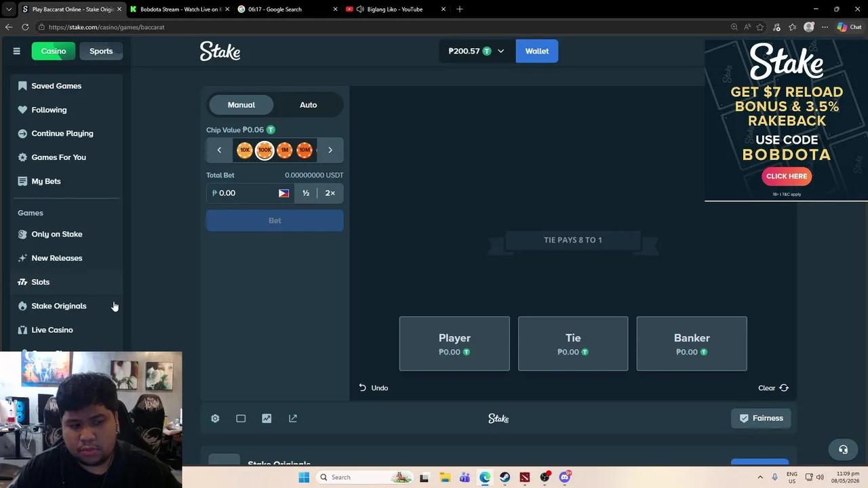
Task: Switch to Biglang Liko YouTube tab
Action: coord(396,9)
